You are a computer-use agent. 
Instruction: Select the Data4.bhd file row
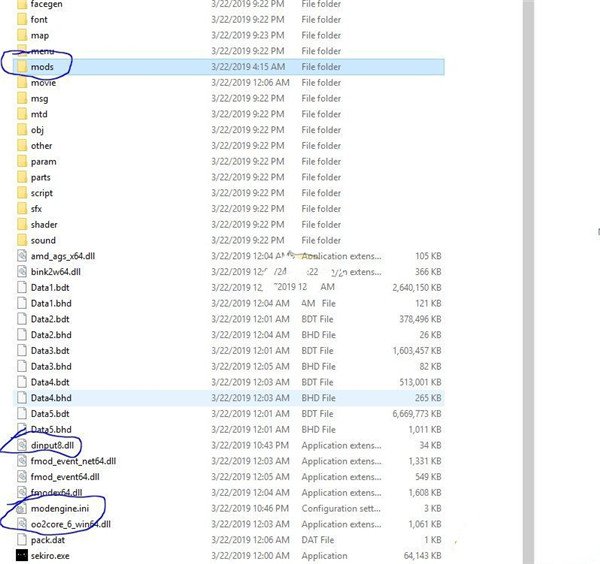pyautogui.click(x=230, y=397)
